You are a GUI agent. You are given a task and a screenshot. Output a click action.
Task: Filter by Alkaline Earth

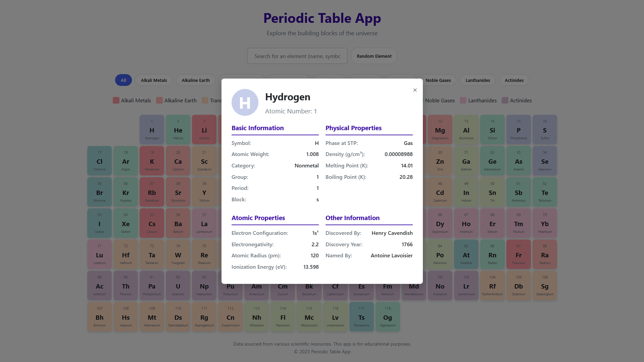(x=196, y=80)
